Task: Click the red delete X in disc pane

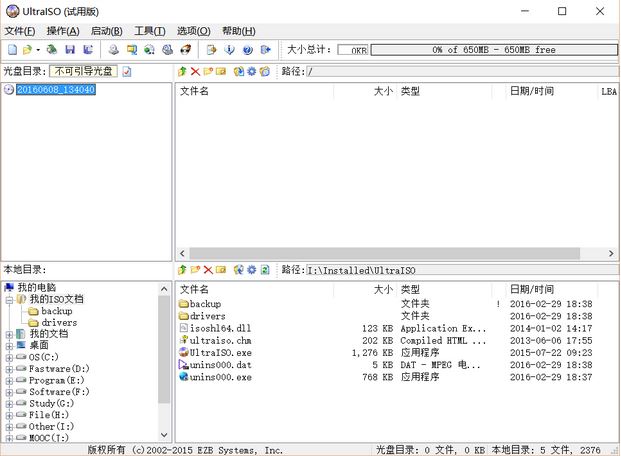Action: click(x=195, y=72)
